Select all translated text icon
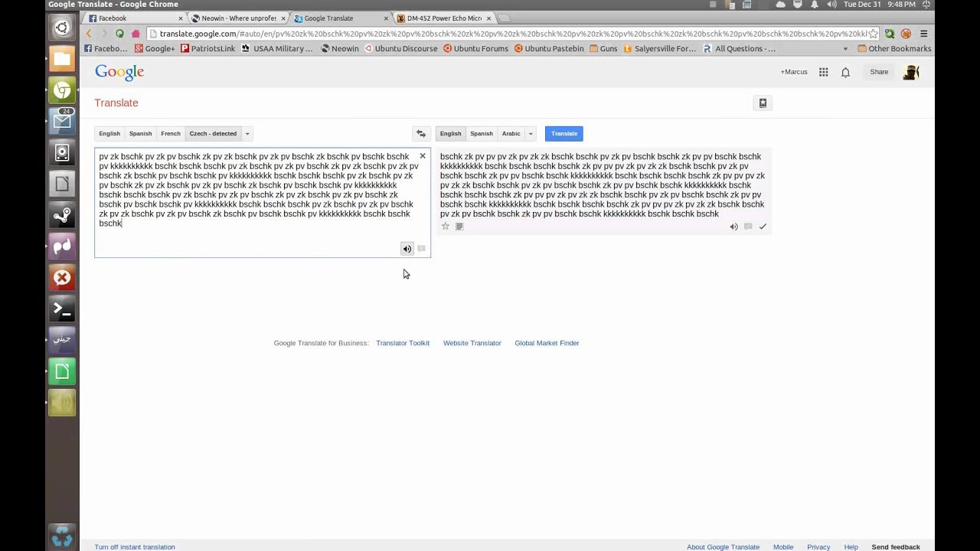 coord(459,227)
